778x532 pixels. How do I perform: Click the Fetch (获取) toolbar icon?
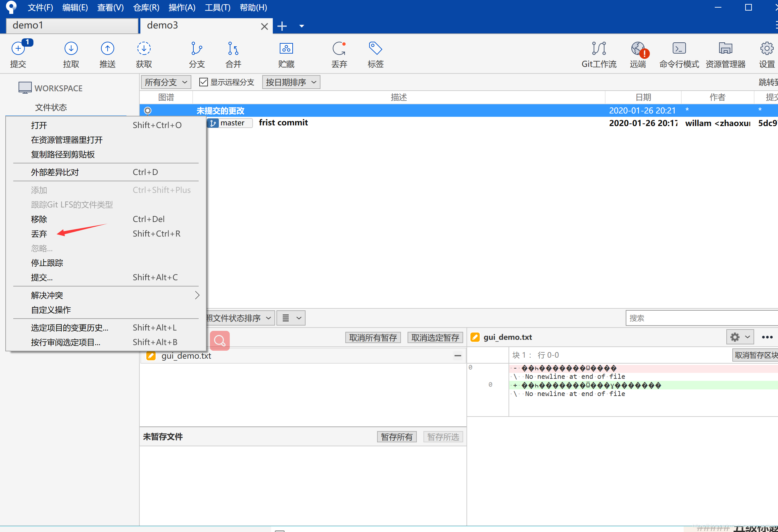tap(144, 49)
